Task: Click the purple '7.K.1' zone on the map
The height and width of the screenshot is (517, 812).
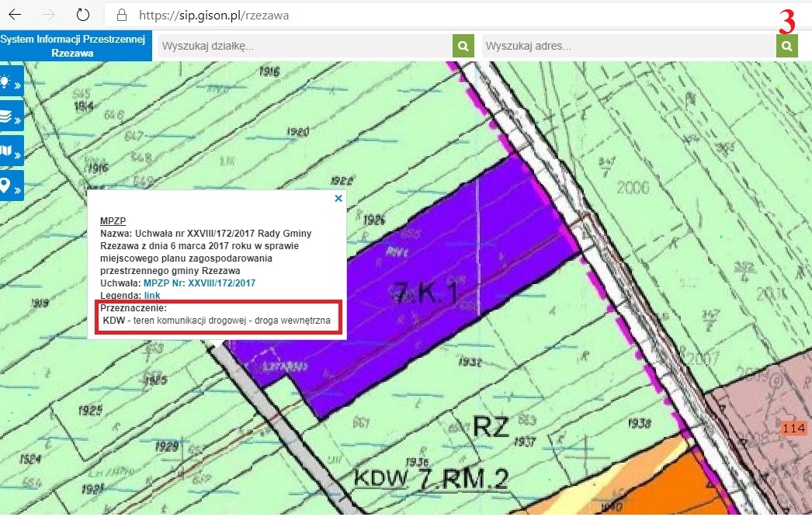Action: (426, 293)
